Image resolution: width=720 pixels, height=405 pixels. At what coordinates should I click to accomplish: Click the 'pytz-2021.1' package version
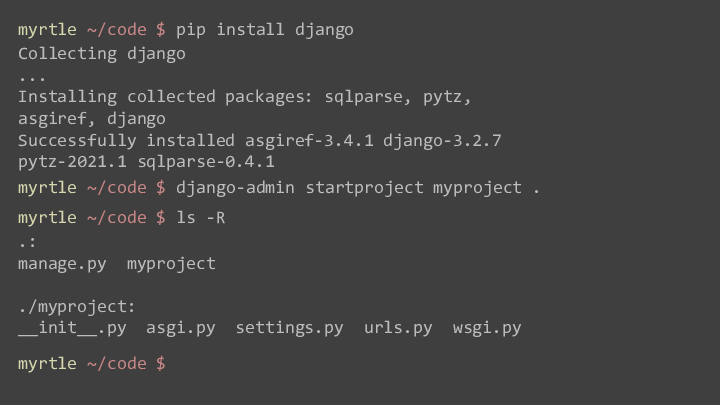click(x=73, y=162)
